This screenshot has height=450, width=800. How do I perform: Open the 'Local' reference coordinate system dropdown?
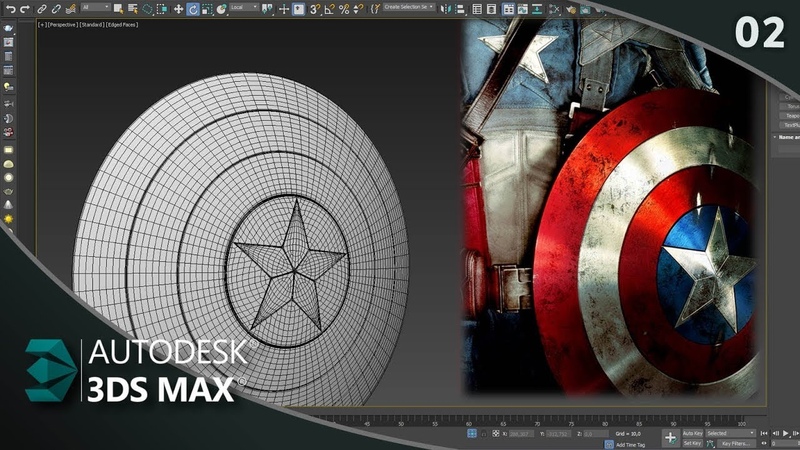244,7
